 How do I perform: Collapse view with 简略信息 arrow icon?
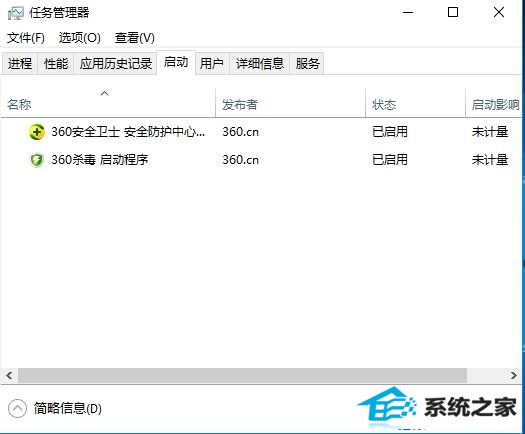coord(17,408)
